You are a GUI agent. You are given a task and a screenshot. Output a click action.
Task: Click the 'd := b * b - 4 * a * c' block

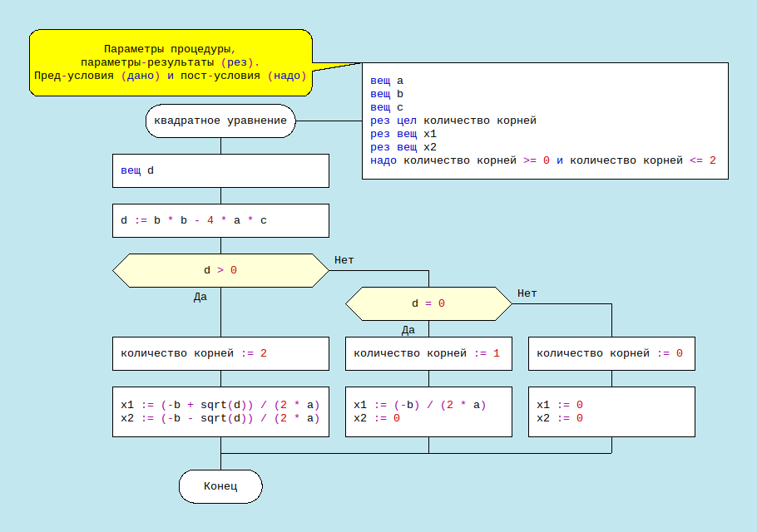point(220,220)
